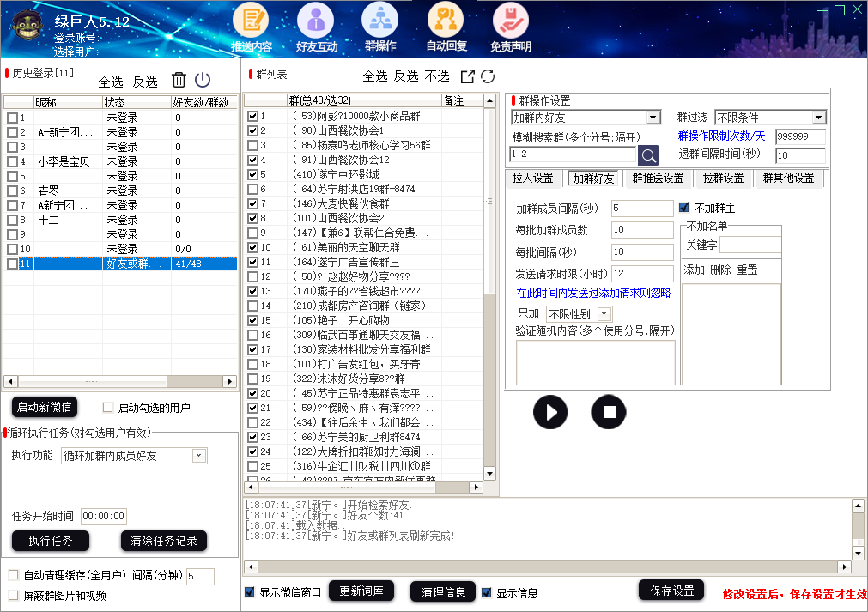
Task: Toggle the 显示微信窗口 checkbox
Action: (250, 591)
